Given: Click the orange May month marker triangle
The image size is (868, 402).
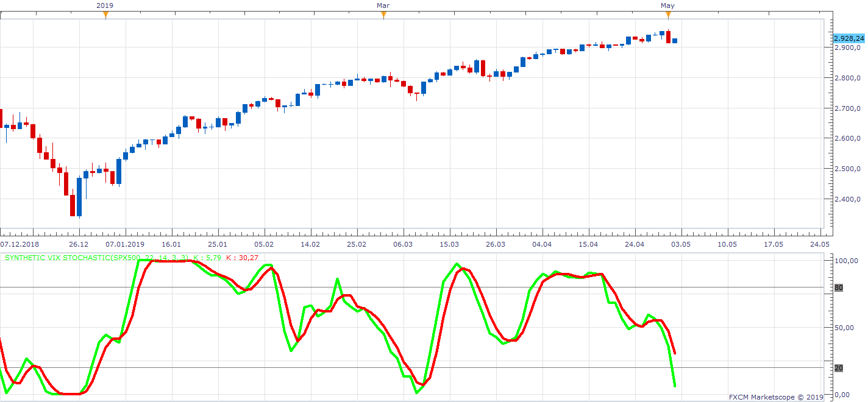Looking at the screenshot, I should [x=668, y=15].
